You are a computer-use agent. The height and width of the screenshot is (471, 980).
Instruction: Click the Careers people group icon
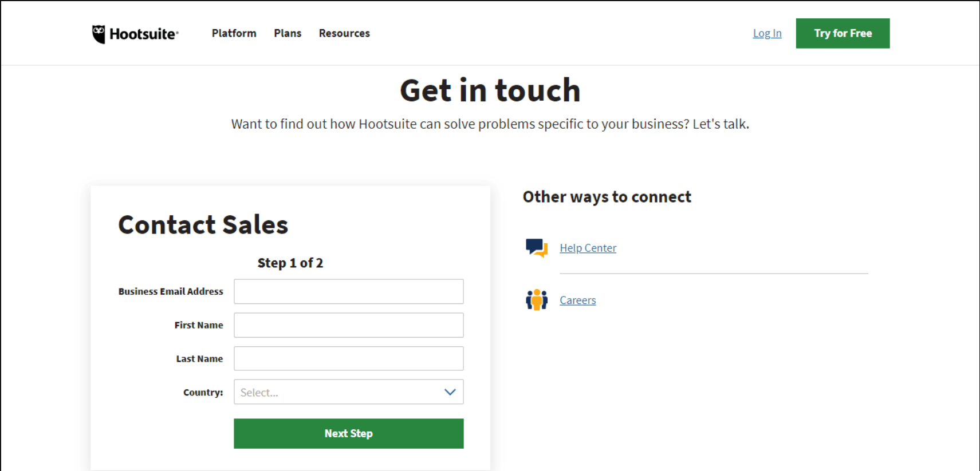click(537, 300)
